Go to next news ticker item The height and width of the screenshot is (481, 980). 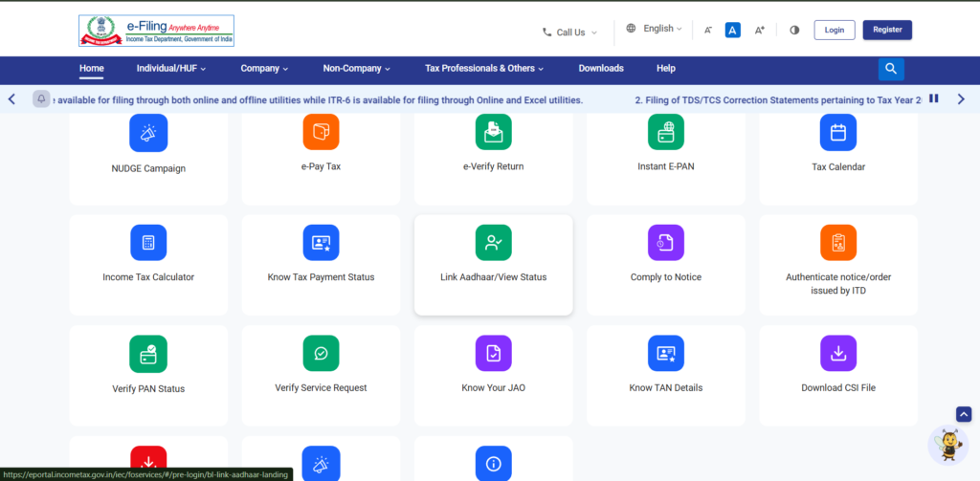tap(961, 98)
